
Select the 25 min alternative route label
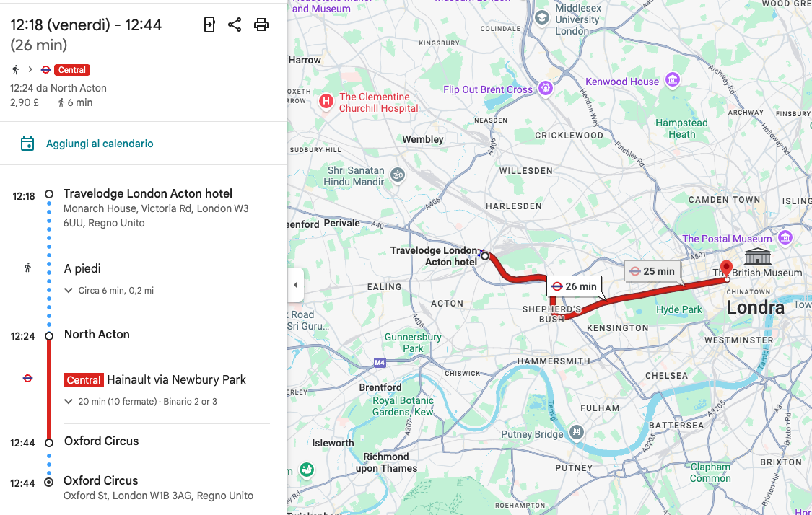(651, 271)
